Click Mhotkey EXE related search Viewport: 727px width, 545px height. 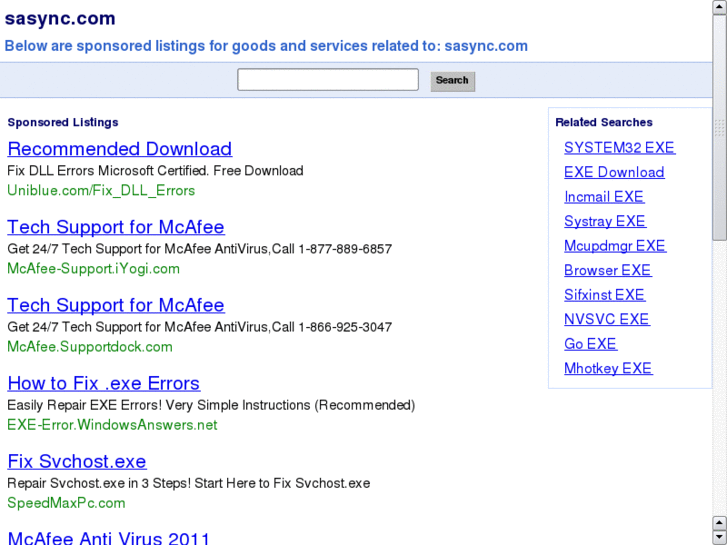pyautogui.click(x=608, y=368)
